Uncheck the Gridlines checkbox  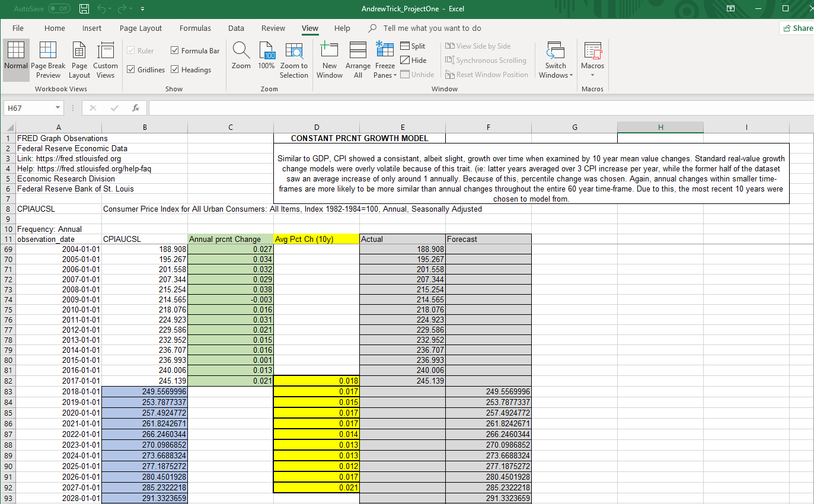[x=131, y=70]
